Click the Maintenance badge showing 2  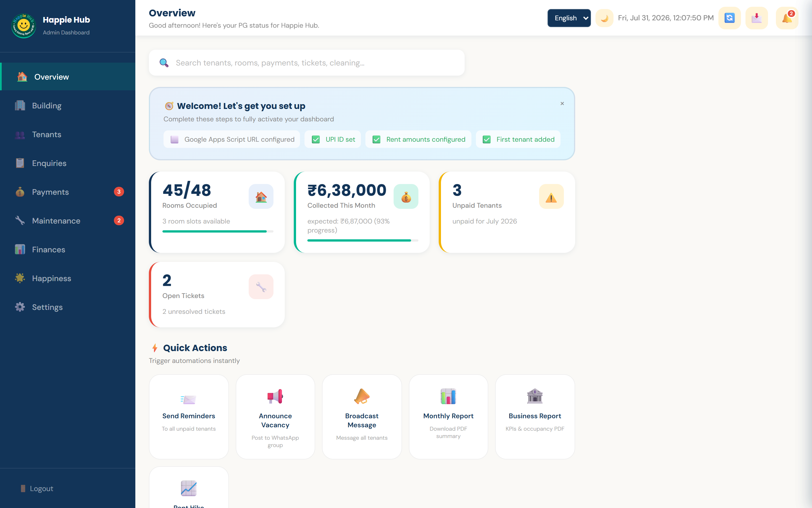pos(119,221)
